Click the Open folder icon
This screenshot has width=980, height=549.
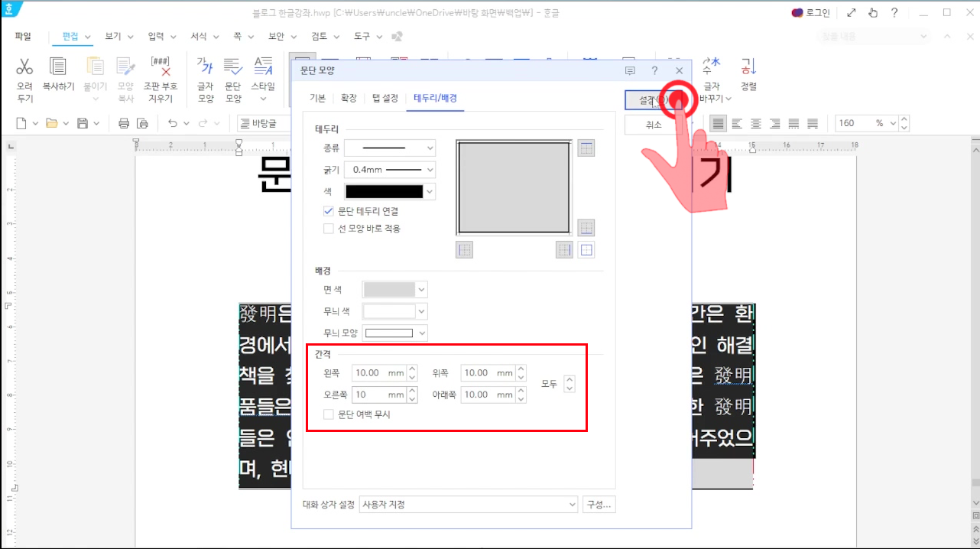pos(52,123)
